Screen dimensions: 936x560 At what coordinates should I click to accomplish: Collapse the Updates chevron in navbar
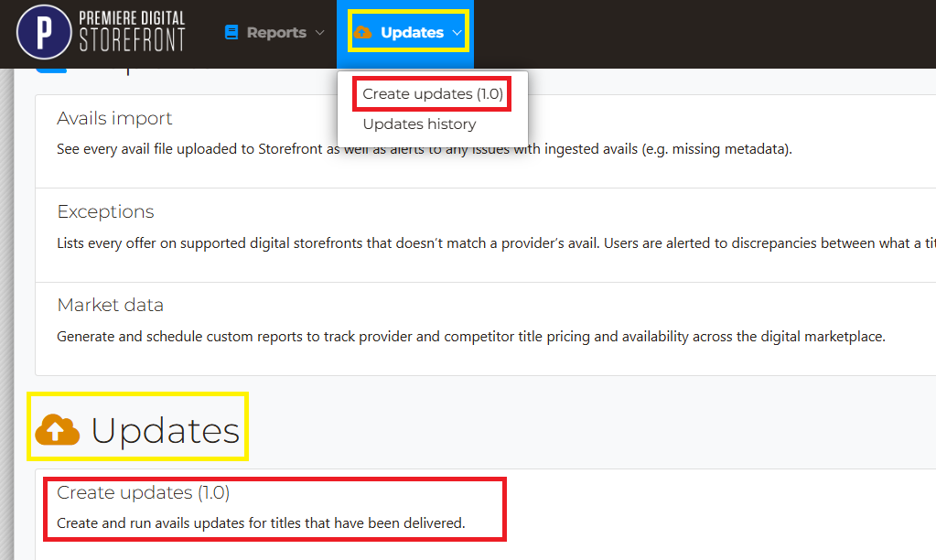[x=457, y=33]
